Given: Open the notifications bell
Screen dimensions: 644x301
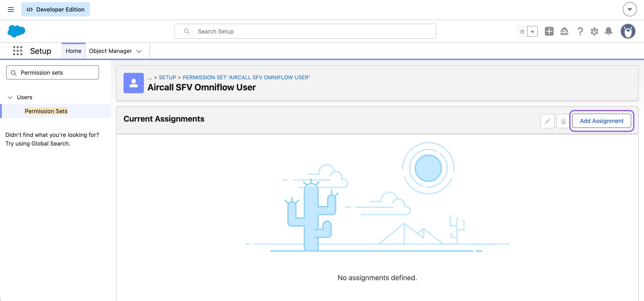Looking at the screenshot, I should [609, 31].
